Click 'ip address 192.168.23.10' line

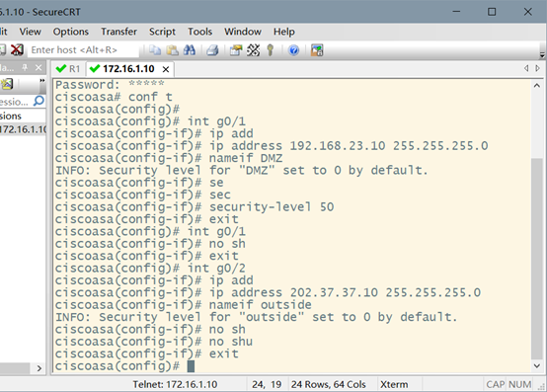[x=272, y=146]
